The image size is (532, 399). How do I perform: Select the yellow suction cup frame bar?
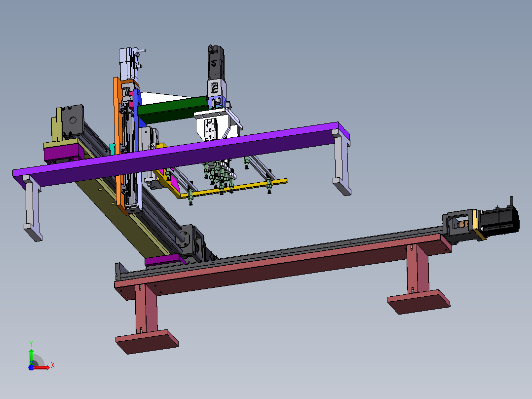click(234, 190)
